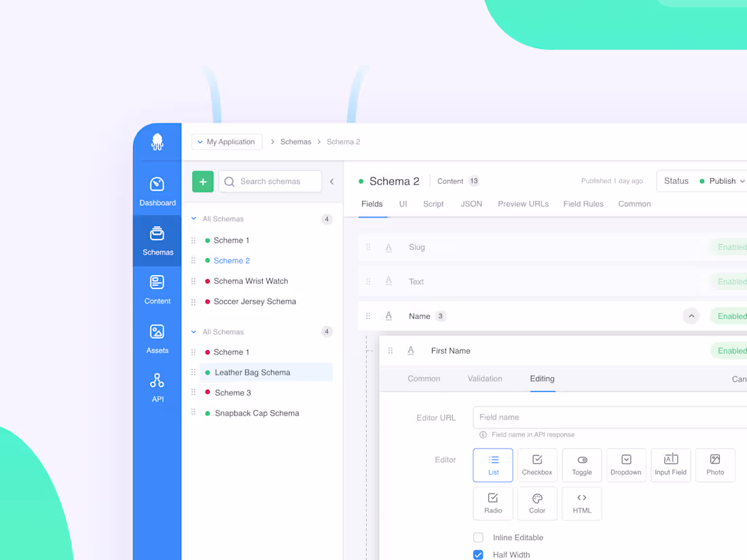Switch to the JSON tab
Viewport: 747px width, 560px height.
[x=471, y=204]
